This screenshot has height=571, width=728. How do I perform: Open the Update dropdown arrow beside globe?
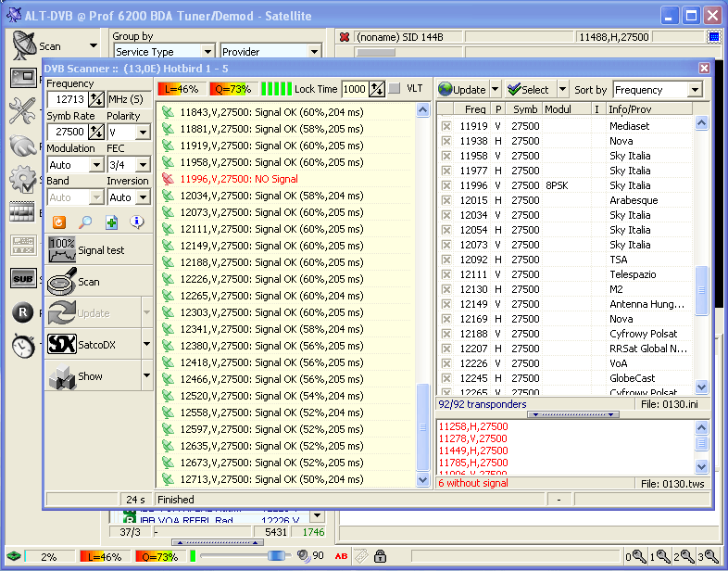(x=495, y=89)
